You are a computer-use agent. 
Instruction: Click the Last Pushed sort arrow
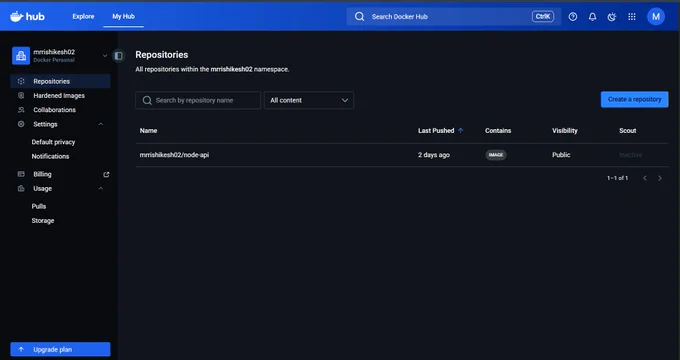461,131
